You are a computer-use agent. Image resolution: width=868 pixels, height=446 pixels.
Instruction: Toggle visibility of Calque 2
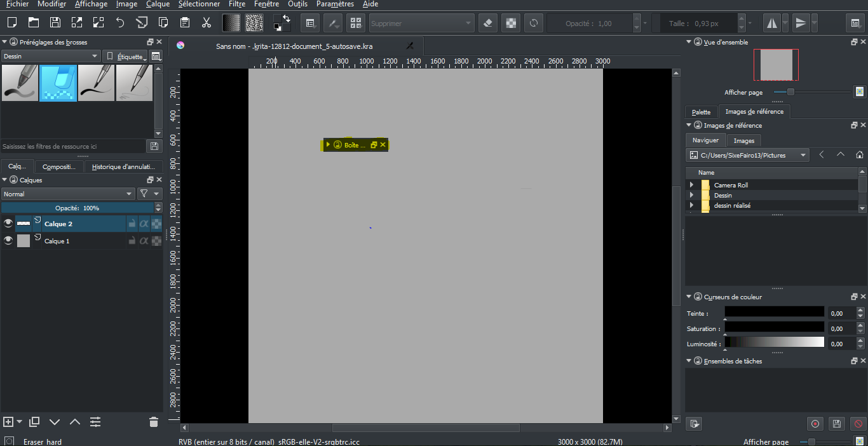click(x=8, y=223)
